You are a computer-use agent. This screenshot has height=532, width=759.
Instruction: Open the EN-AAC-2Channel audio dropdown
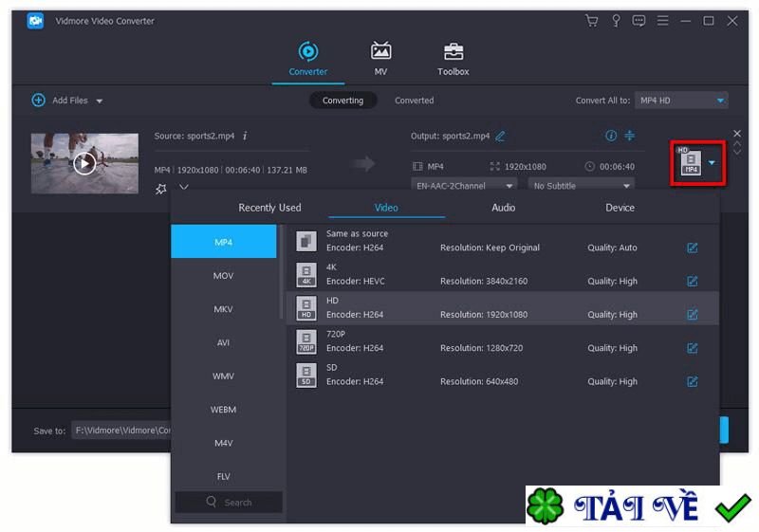464,186
